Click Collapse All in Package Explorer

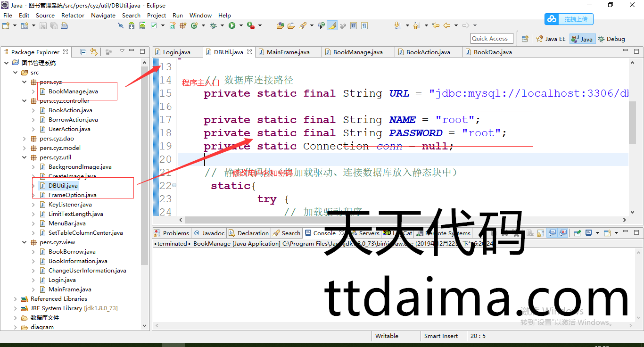[x=83, y=52]
